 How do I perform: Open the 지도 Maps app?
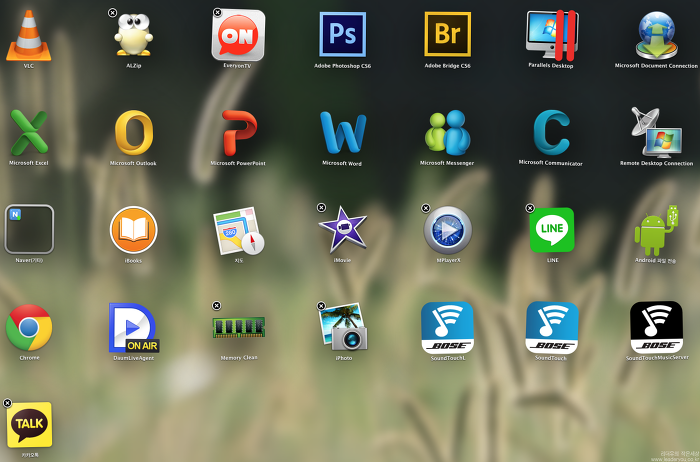click(x=238, y=230)
